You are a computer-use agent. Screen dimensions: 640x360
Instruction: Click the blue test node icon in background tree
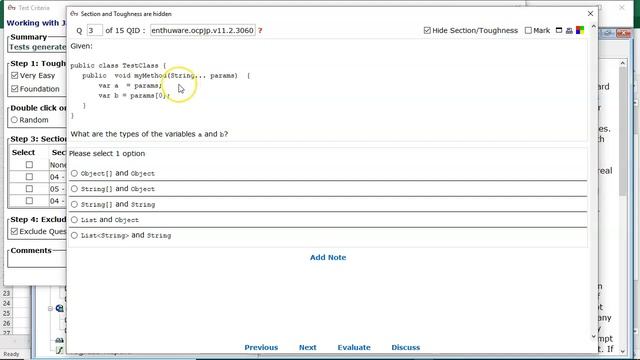coord(60,308)
